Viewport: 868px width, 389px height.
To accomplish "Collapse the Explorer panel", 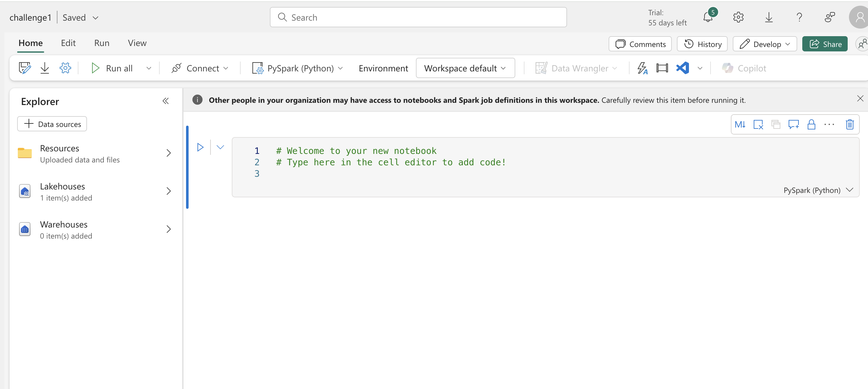I will click(x=165, y=101).
